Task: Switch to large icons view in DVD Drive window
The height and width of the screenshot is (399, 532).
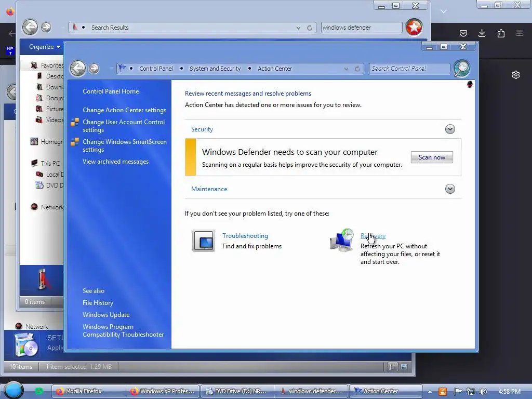Action: 404,367
